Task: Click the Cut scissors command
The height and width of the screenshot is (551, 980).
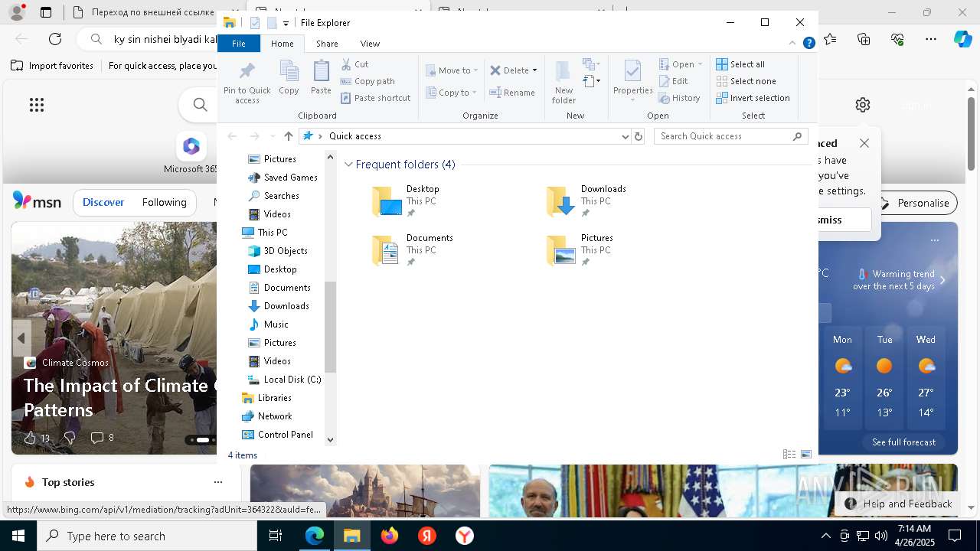Action: pyautogui.click(x=354, y=64)
